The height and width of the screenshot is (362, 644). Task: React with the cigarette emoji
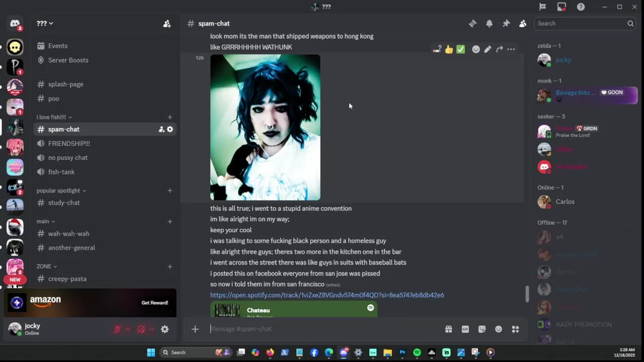point(437,49)
